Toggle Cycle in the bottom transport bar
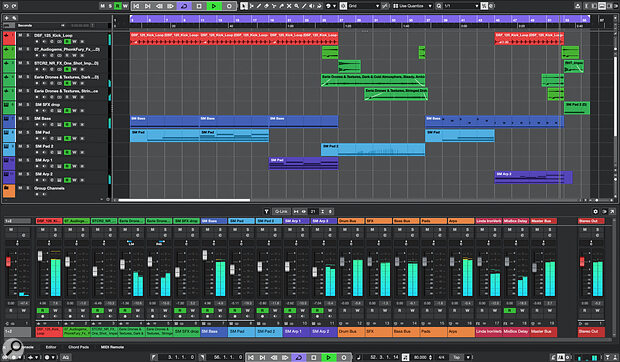Image resolution: width=620 pixels, height=362 pixels. (x=299, y=357)
